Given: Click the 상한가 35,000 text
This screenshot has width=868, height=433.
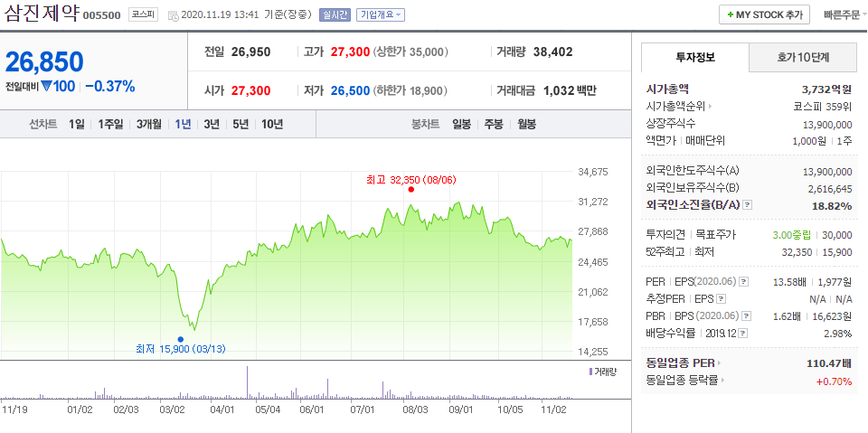Looking at the screenshot, I should coord(410,52).
